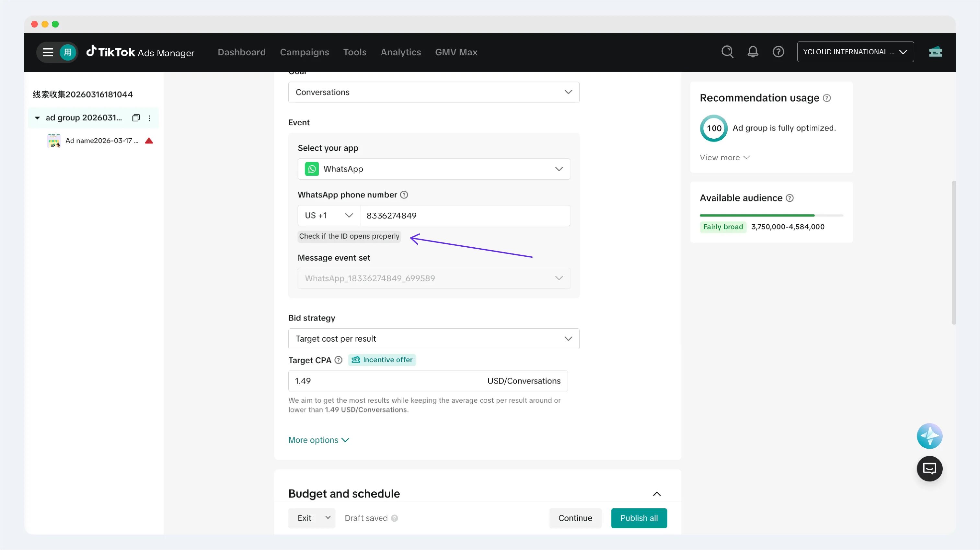Click the Recommendation usage info icon
Image resolution: width=980 pixels, height=550 pixels.
[826, 98]
